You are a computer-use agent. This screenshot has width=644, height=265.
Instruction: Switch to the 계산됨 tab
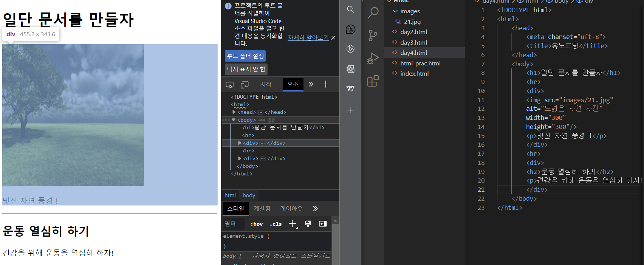pos(262,209)
